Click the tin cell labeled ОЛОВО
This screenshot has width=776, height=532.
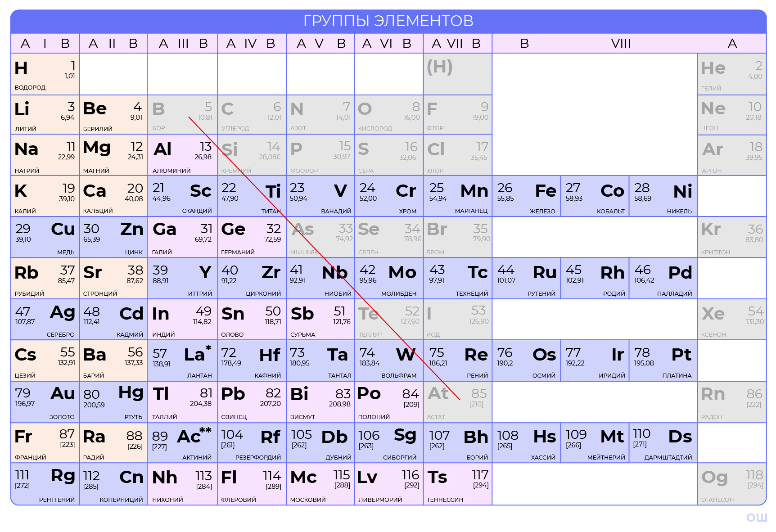252,320
